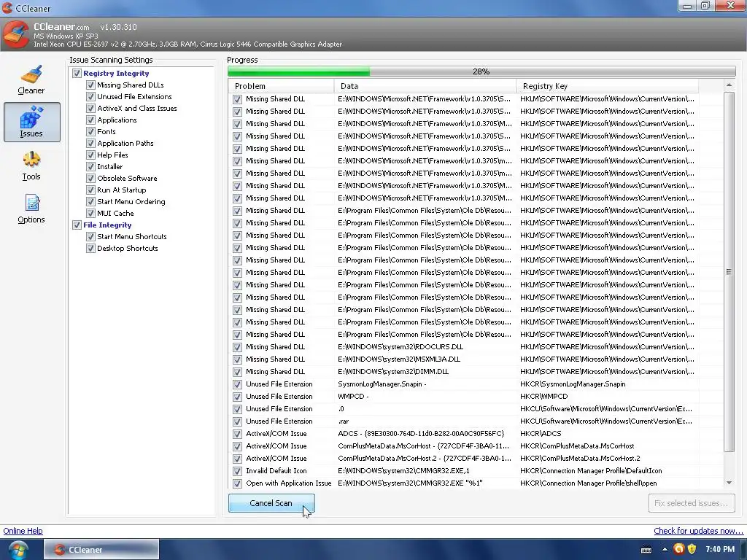Toggle the Obsolete Software checkbox
747x560 pixels.
click(x=90, y=178)
